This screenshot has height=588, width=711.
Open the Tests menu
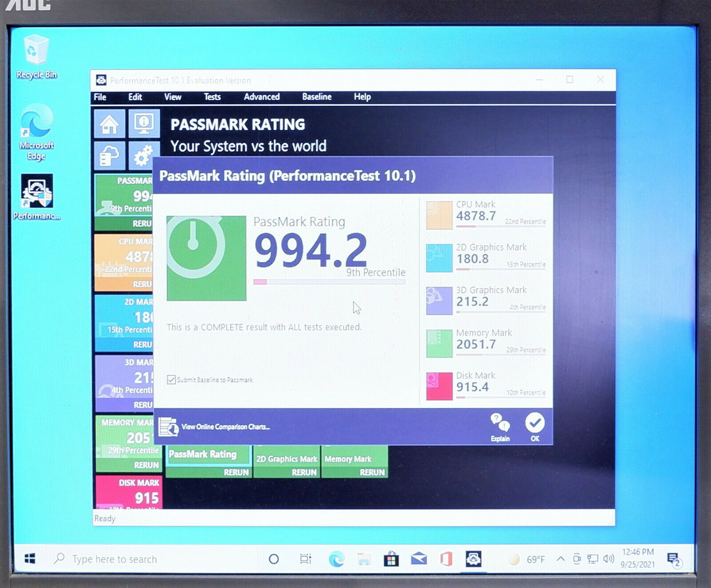212,97
